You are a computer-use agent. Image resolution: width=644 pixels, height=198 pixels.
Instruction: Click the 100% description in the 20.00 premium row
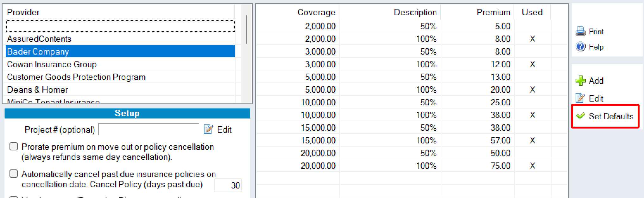(x=426, y=89)
